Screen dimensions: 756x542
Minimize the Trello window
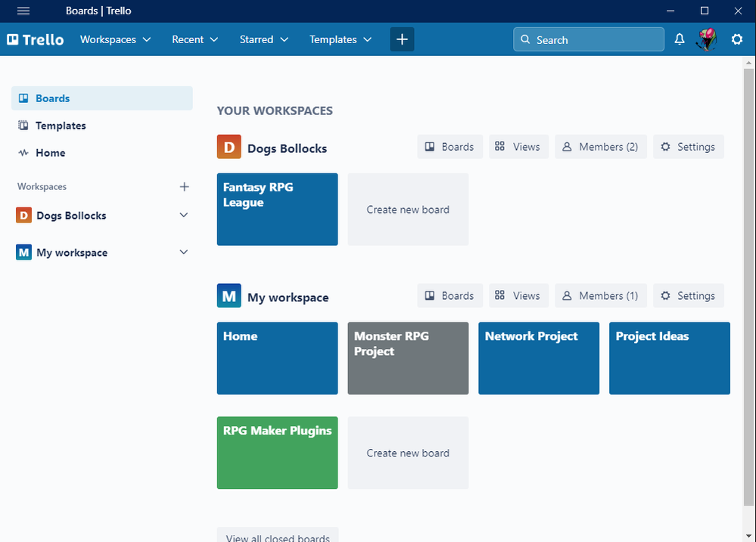click(x=670, y=11)
